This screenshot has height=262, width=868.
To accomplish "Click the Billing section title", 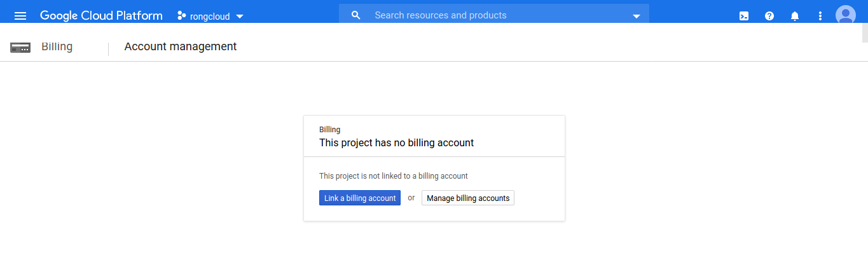I will pos(57,46).
